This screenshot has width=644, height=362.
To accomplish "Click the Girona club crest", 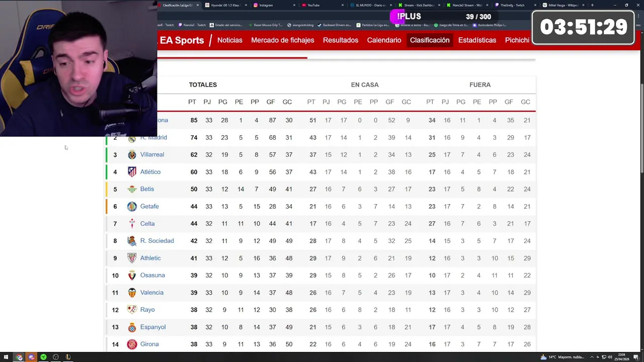I will click(x=132, y=344).
